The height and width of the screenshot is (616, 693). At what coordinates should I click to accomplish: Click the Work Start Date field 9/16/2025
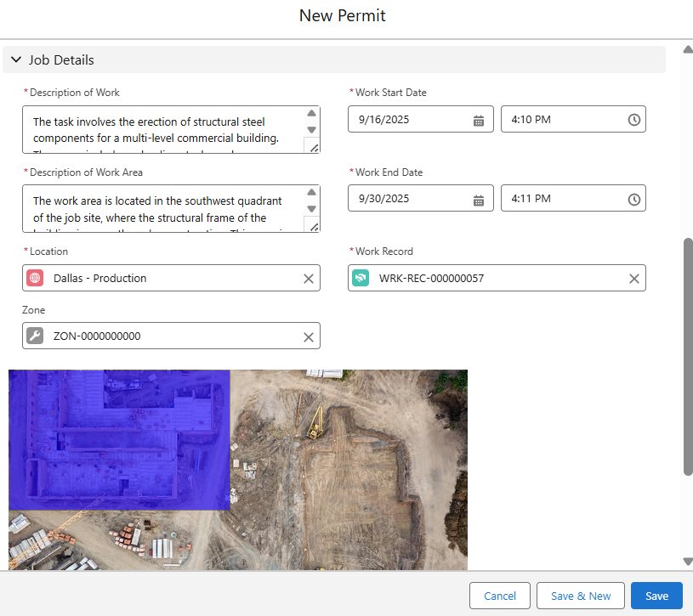[x=408, y=120]
